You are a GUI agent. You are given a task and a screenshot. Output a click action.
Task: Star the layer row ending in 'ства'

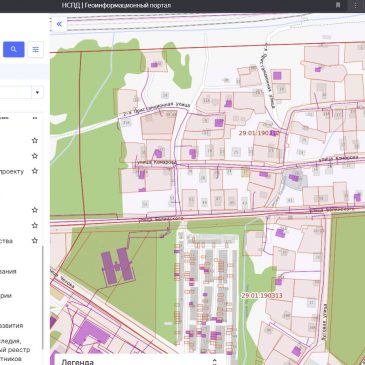35,240
